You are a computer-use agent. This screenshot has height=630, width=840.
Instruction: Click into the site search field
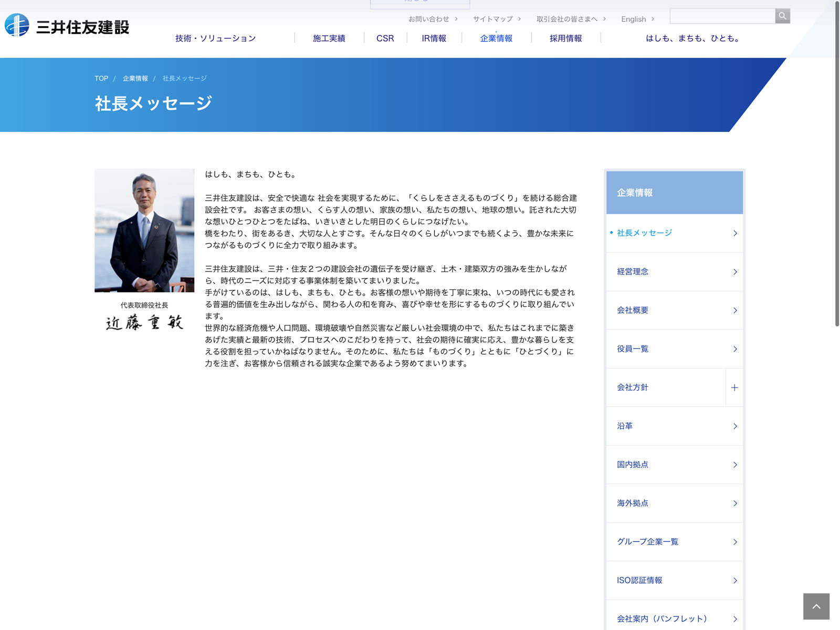point(722,16)
